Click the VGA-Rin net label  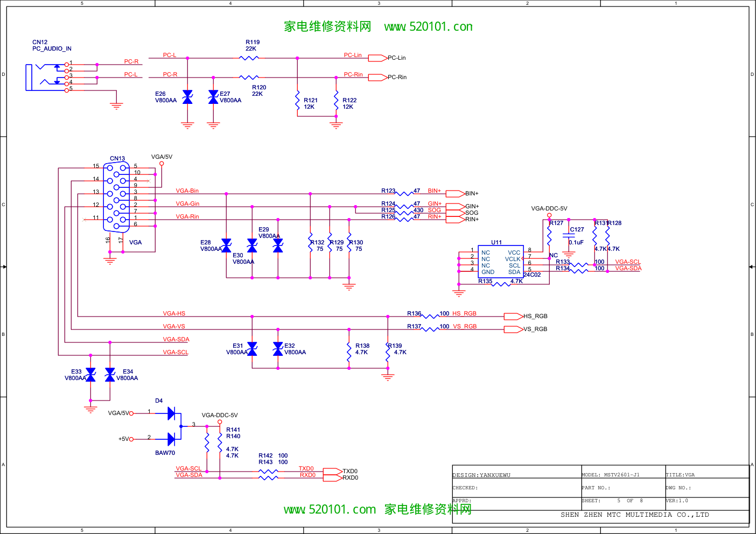click(187, 216)
